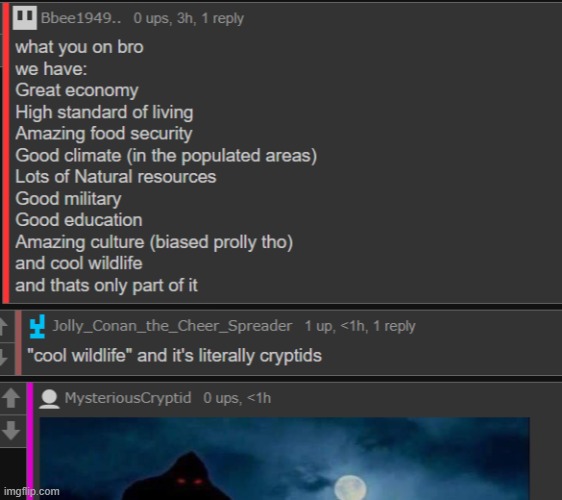The height and width of the screenshot is (500, 562).
Task: Open Bbee1949.. user profile link
Action: pos(81,18)
